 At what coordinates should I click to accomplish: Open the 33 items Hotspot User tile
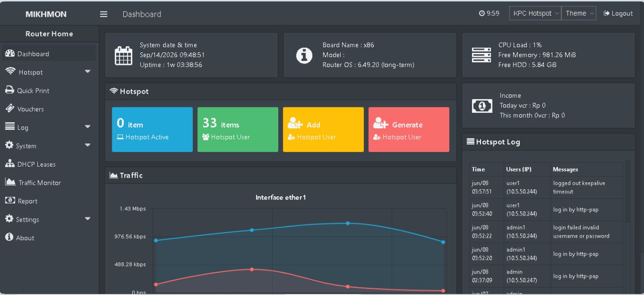(x=237, y=129)
